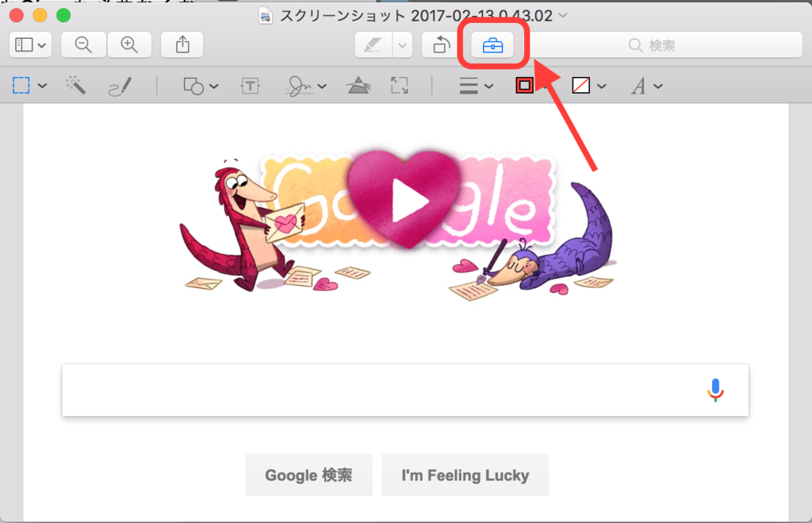The height and width of the screenshot is (523, 812).
Task: Insert a text box with Text tool
Action: (250, 86)
